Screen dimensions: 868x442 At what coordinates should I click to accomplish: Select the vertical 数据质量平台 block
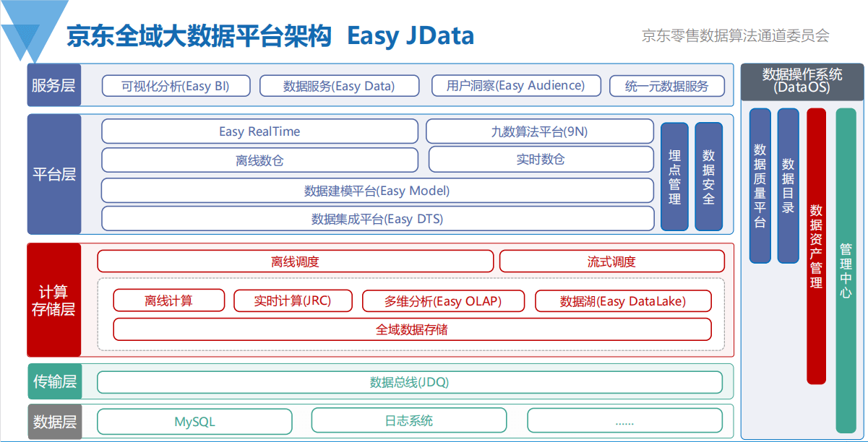(760, 186)
